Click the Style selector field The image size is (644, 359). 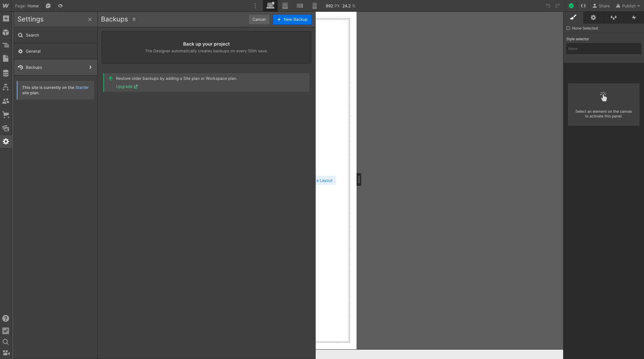coord(603,49)
